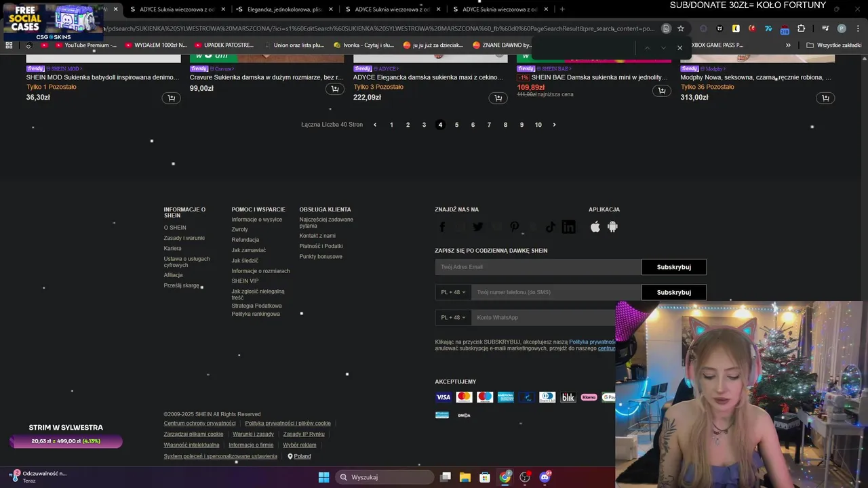Open SHEIN TikTok page icon

pos(551,227)
